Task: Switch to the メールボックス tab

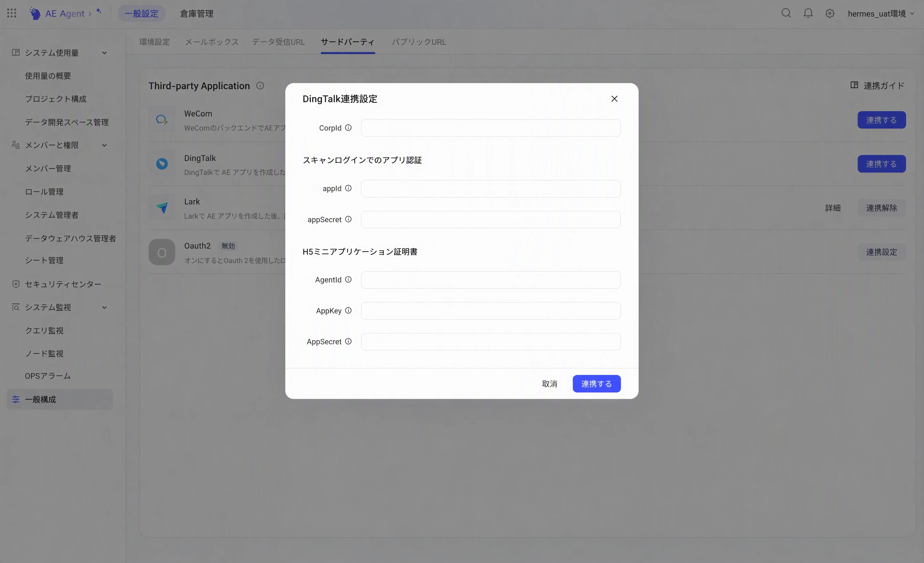Action: (212, 42)
